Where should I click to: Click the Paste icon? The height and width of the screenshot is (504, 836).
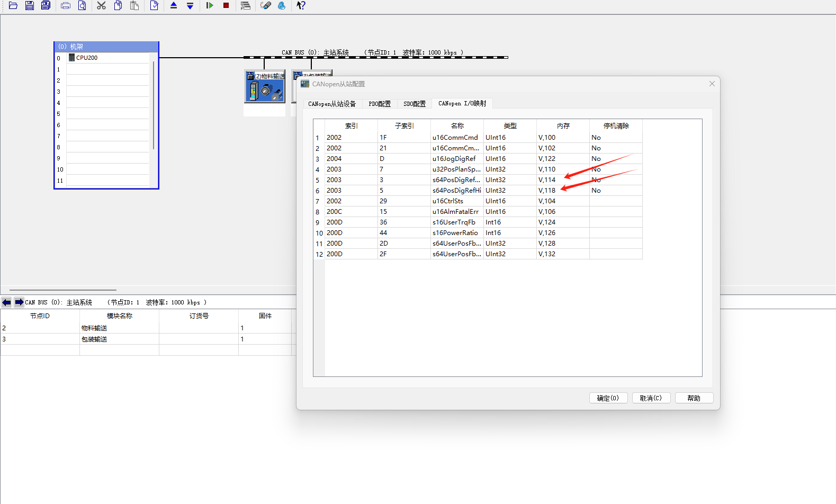134,5
